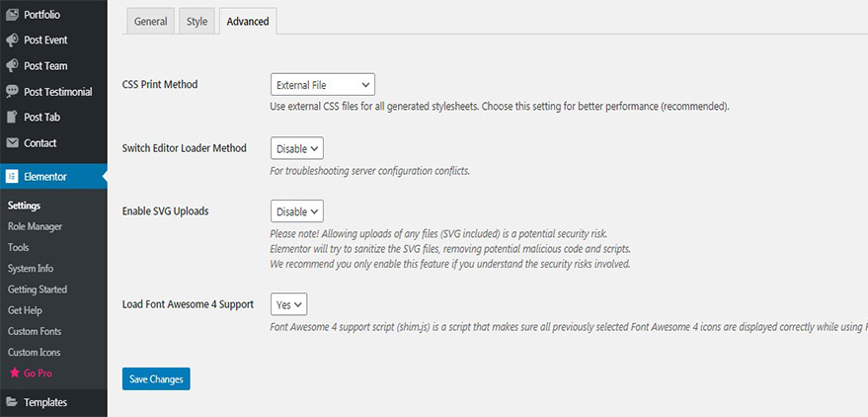Go to the System Info page
This screenshot has width=868, height=417.
[x=31, y=269]
